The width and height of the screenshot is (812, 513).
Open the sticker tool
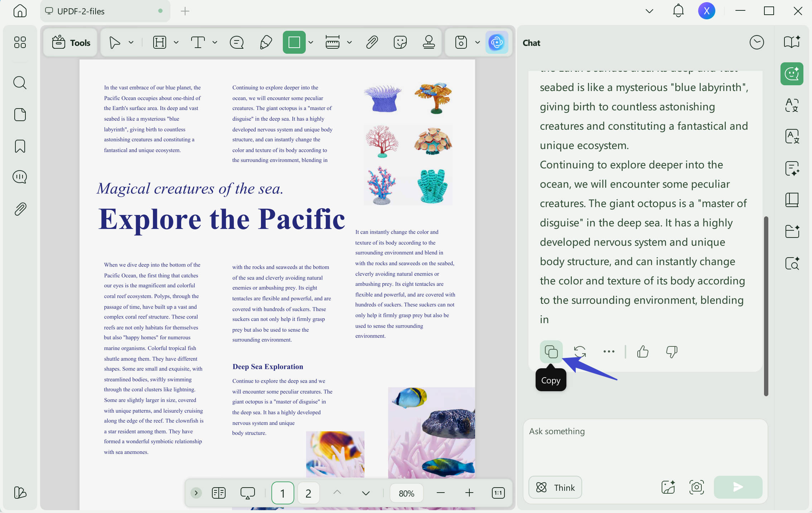(x=400, y=42)
